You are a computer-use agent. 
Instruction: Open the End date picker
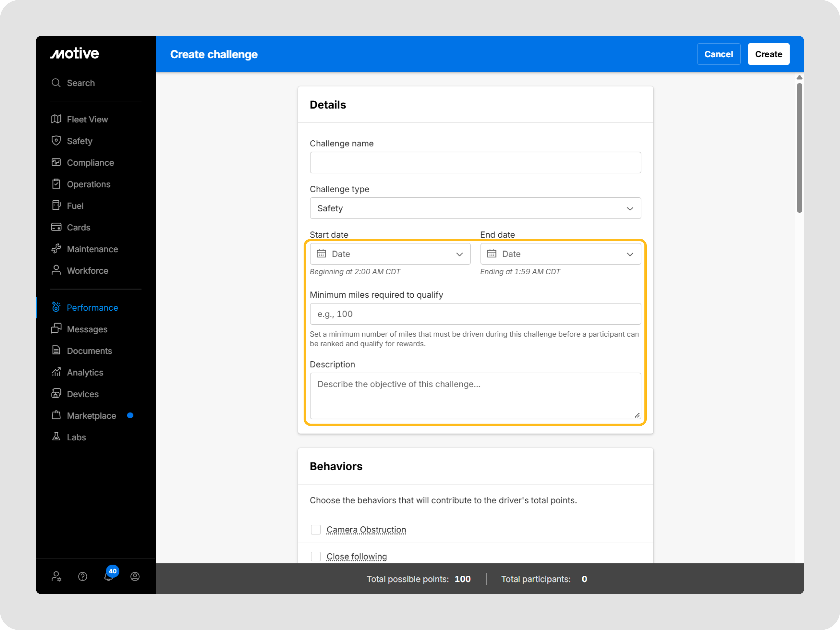[x=560, y=254]
